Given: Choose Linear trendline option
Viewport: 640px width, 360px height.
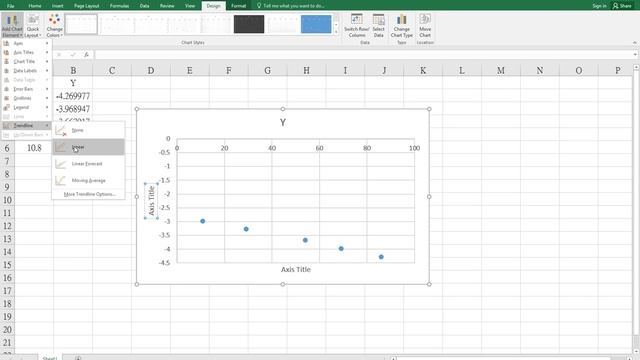Looking at the screenshot, I should pos(88,147).
